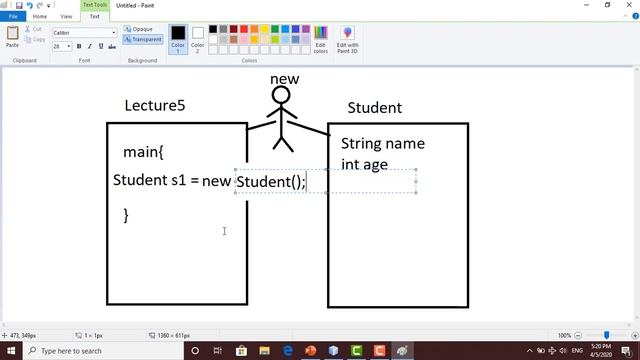Toggle Underline text formatting

(x=101, y=47)
